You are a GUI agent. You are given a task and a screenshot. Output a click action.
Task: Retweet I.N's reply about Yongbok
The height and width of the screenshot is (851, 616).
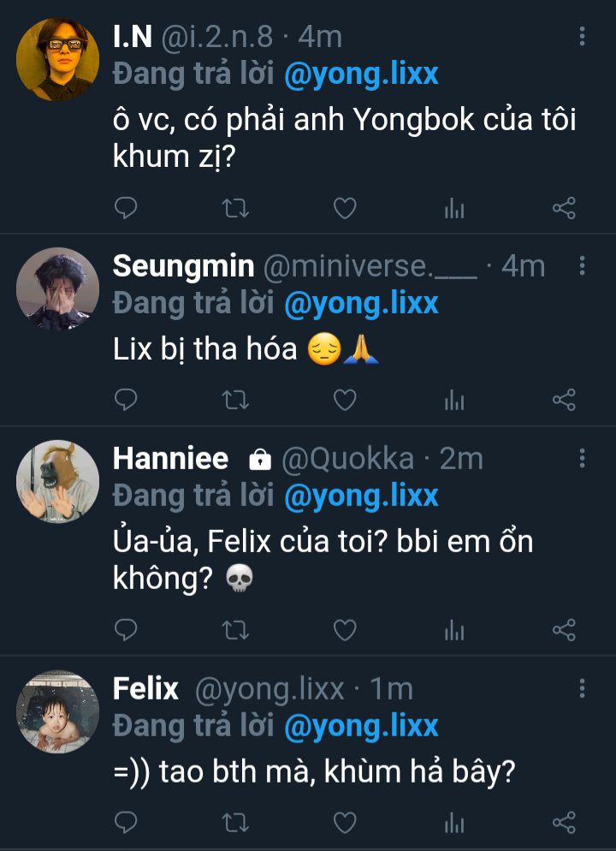235,208
